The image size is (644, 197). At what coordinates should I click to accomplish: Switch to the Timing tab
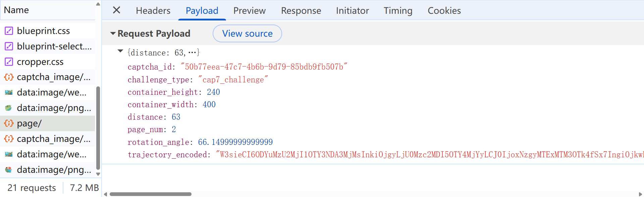click(398, 11)
